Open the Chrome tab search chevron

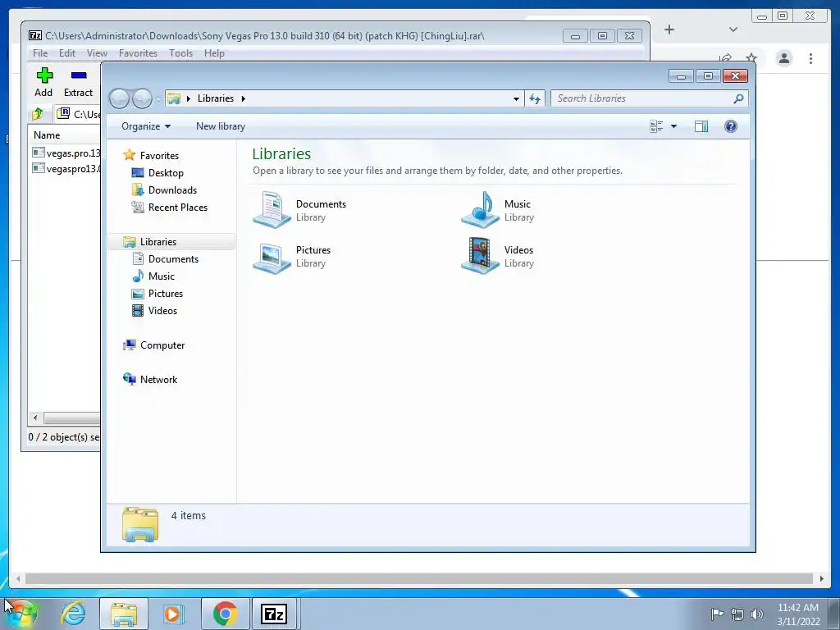pyautogui.click(x=733, y=30)
